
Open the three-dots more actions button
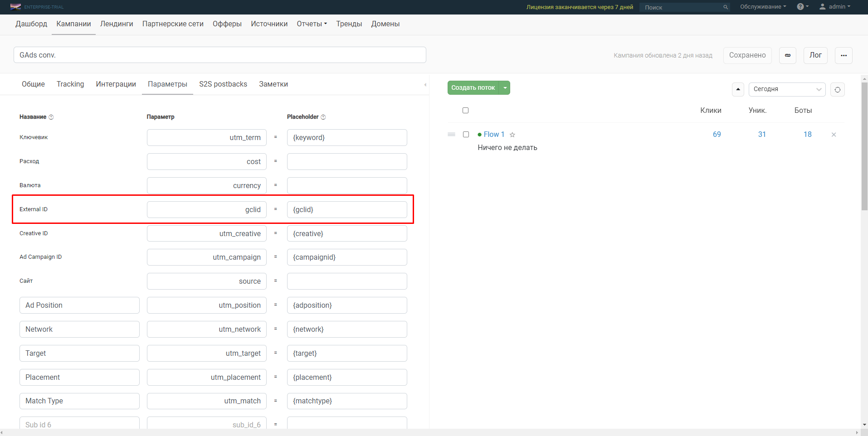click(x=844, y=55)
